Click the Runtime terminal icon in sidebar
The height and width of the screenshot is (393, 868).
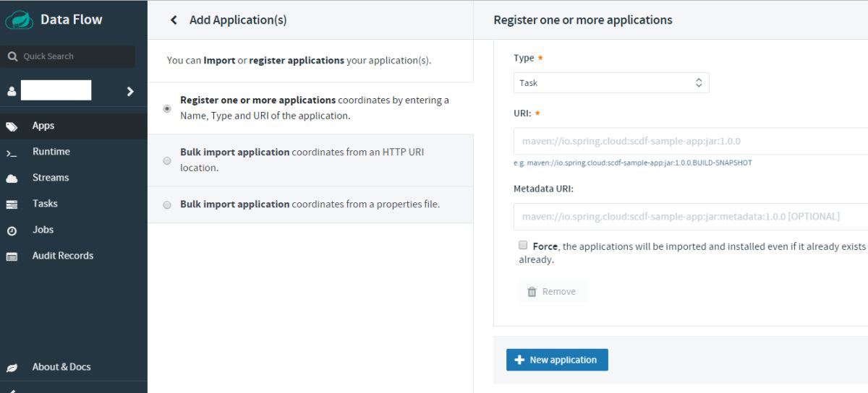coord(12,152)
